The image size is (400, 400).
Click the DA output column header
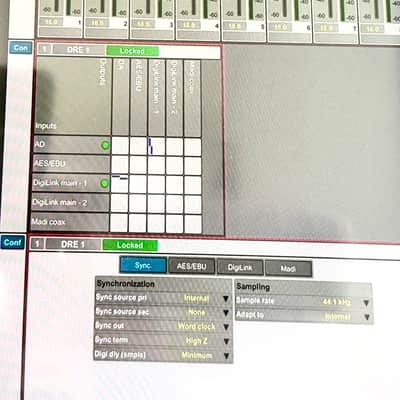(x=120, y=97)
